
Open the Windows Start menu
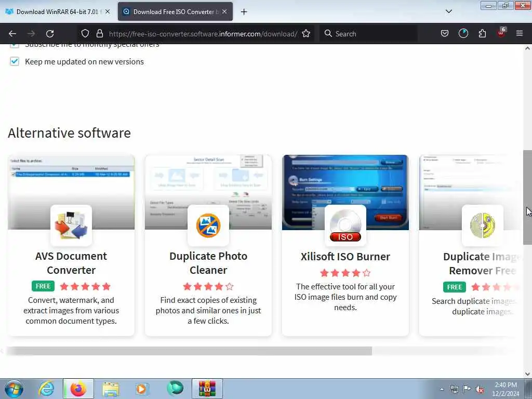pyautogui.click(x=14, y=389)
